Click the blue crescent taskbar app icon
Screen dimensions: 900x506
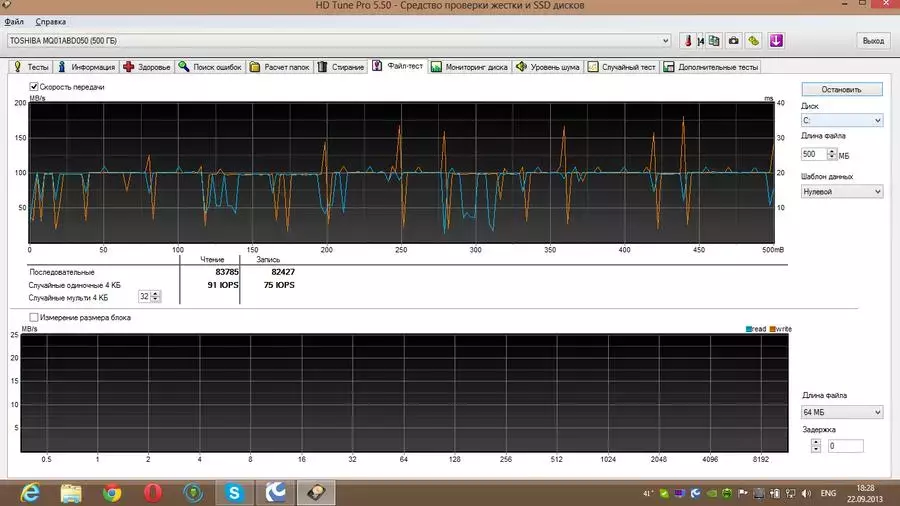coord(275,493)
